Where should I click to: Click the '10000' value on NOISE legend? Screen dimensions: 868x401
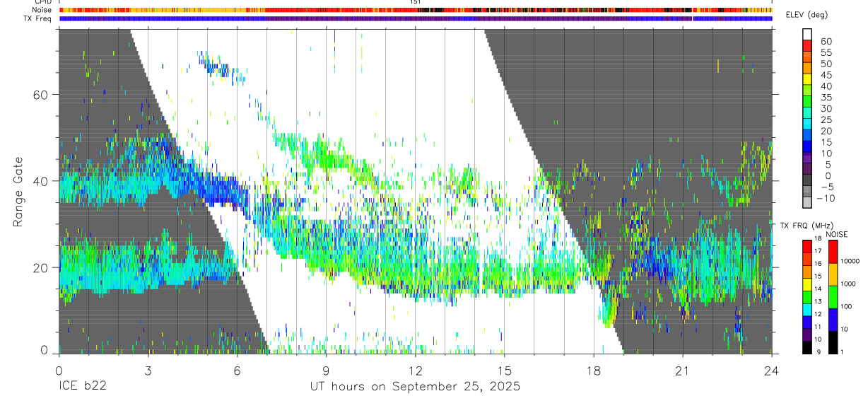(x=851, y=261)
